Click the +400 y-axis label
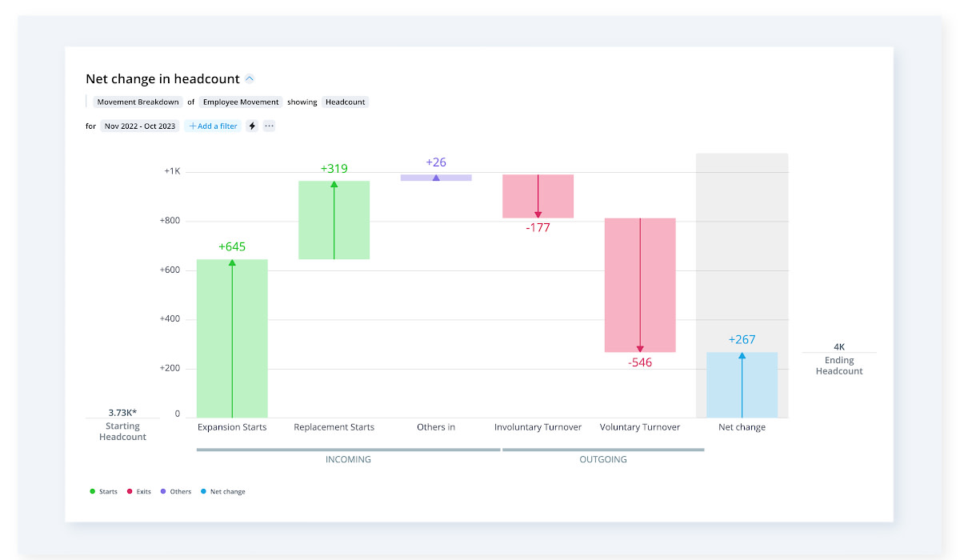 click(170, 319)
